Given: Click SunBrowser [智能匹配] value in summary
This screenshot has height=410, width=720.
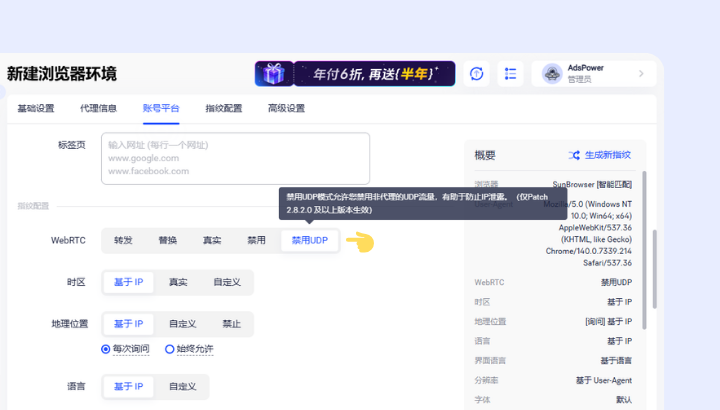Looking at the screenshot, I should [592, 185].
